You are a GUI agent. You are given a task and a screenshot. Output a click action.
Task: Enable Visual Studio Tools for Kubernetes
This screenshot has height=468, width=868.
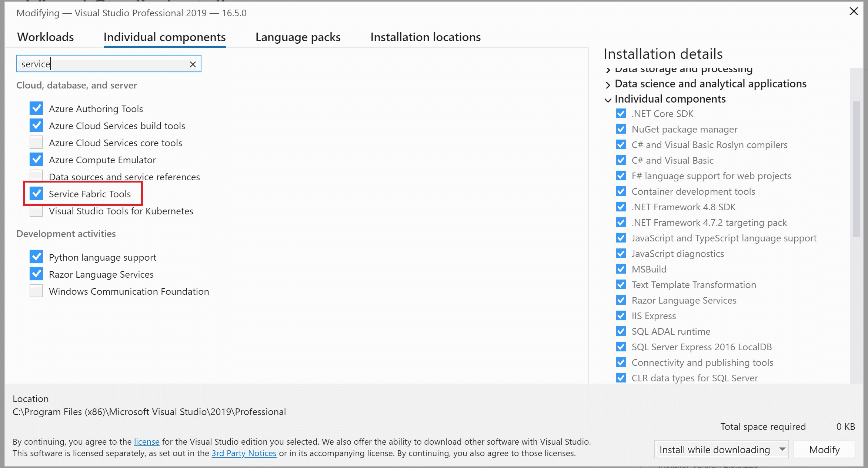[x=36, y=211]
